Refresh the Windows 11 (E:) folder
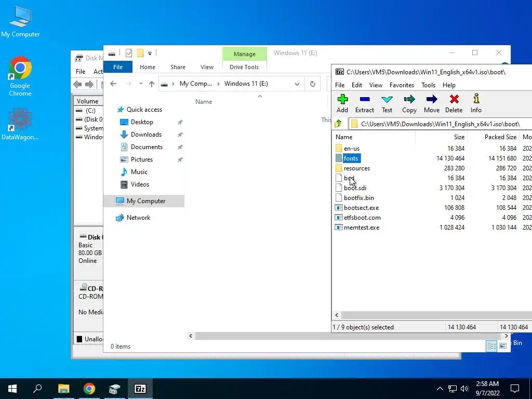The image size is (532, 399). pyautogui.click(x=312, y=84)
